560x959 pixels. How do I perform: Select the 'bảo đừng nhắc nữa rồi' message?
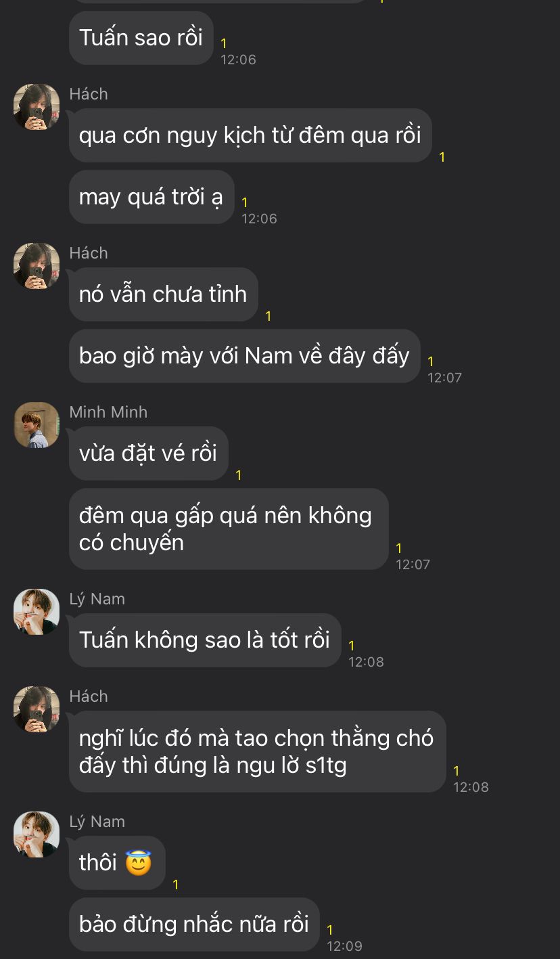194,924
